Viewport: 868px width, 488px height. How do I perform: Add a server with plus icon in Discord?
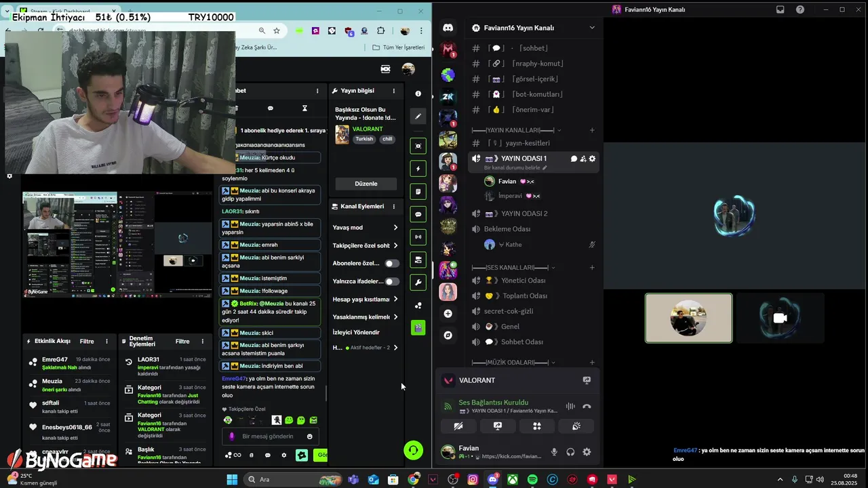click(448, 314)
